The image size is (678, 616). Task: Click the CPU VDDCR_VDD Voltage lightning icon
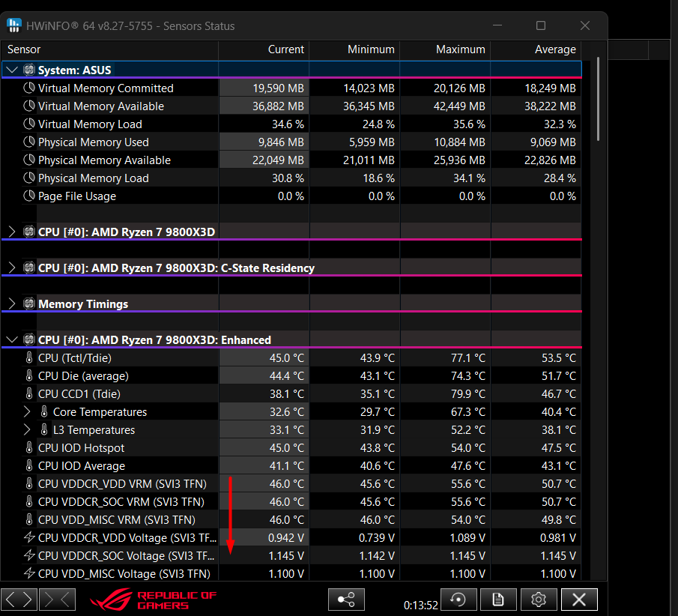tap(29, 538)
